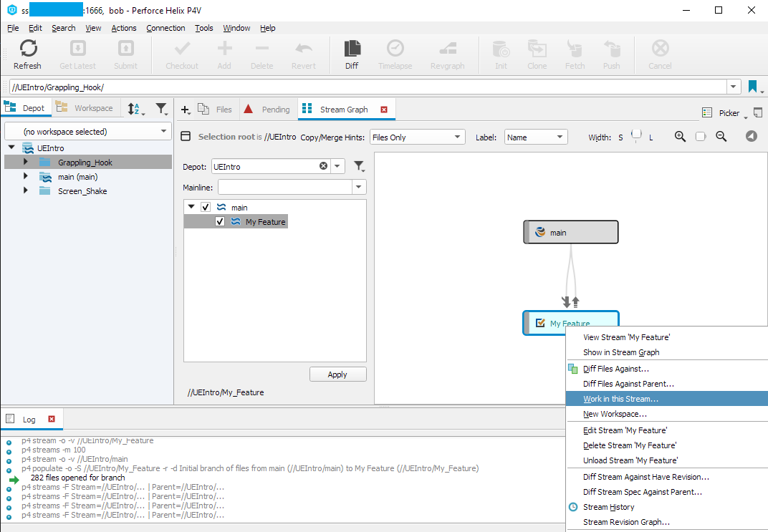This screenshot has height=532, width=768.
Task: Toggle the dock panel icon beside Picker
Action: [x=758, y=112]
